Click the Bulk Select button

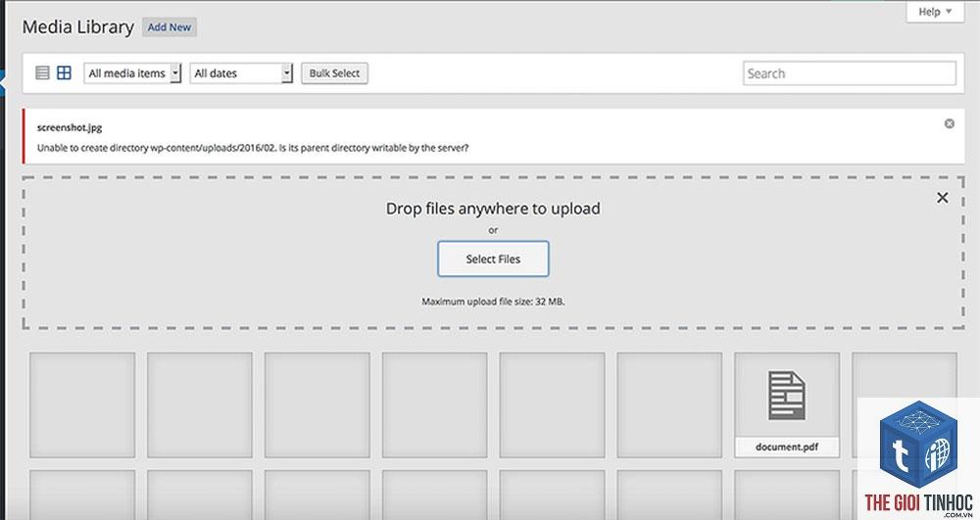pos(334,73)
